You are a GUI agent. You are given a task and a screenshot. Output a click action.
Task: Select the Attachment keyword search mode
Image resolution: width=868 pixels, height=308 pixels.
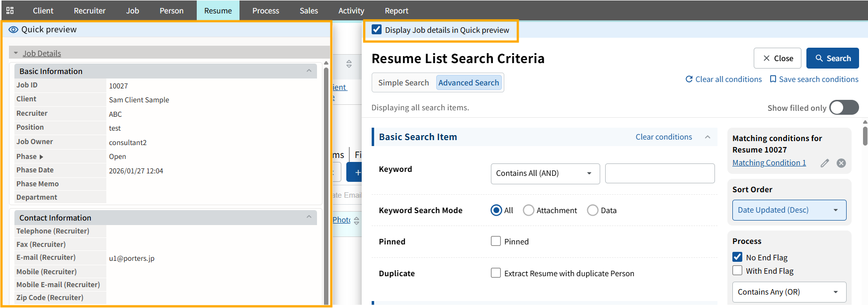529,211
